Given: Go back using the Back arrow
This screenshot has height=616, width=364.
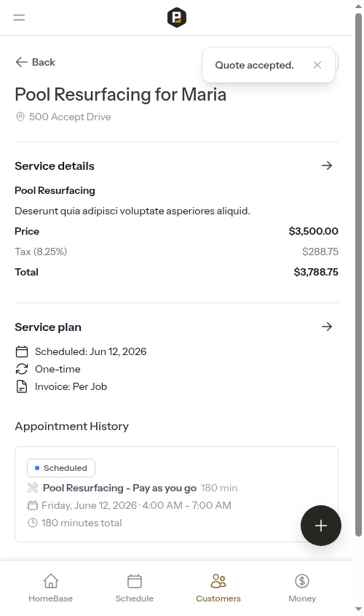Looking at the screenshot, I should (x=35, y=62).
